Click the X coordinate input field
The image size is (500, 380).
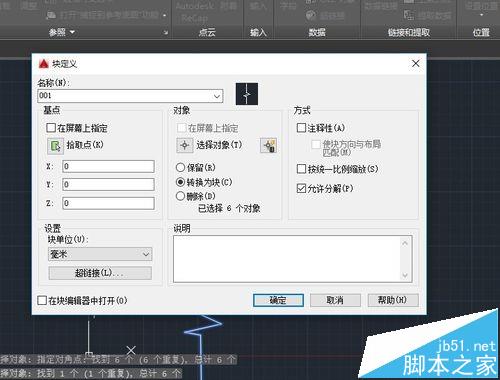(x=108, y=166)
